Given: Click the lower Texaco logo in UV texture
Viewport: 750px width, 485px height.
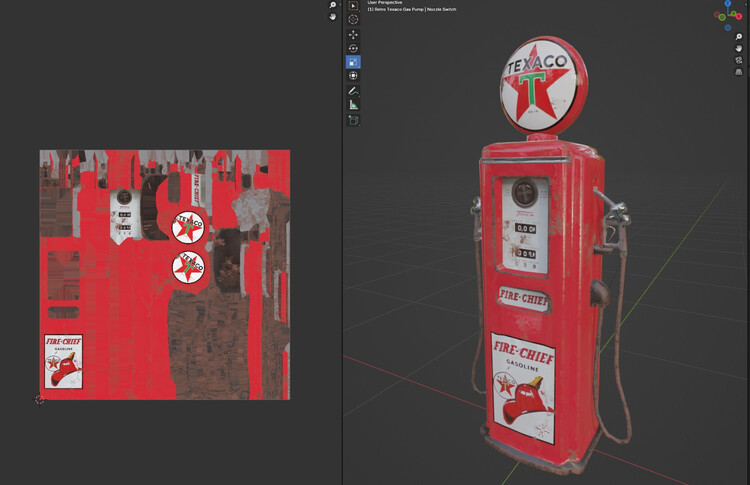Looking at the screenshot, I should click(x=188, y=267).
